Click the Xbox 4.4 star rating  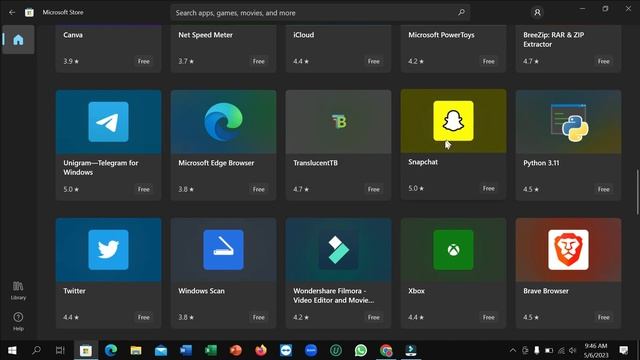coord(416,317)
